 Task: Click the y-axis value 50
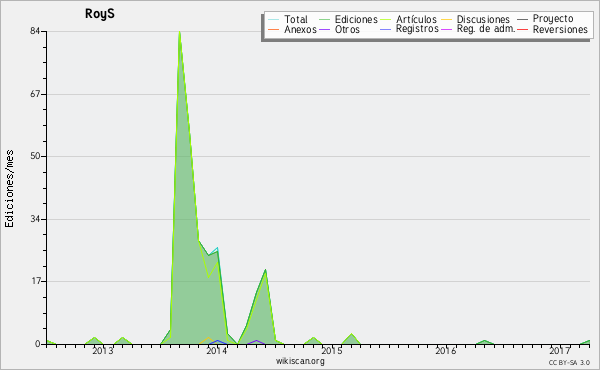tap(35, 156)
